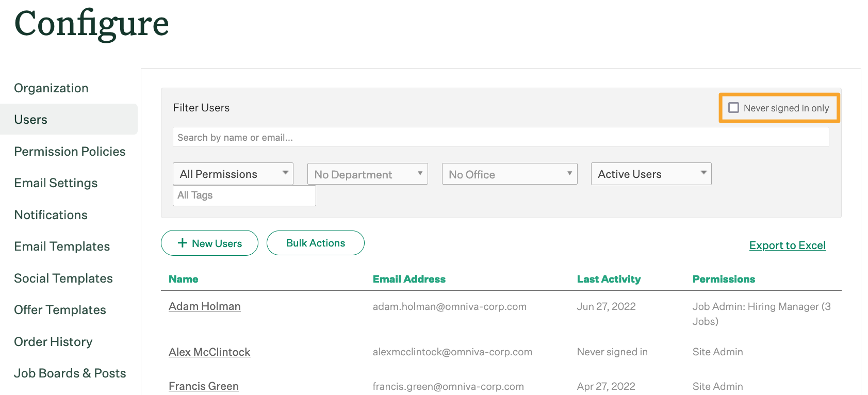Click the plus icon on New Users
Image resolution: width=868 pixels, height=395 pixels.
click(182, 243)
